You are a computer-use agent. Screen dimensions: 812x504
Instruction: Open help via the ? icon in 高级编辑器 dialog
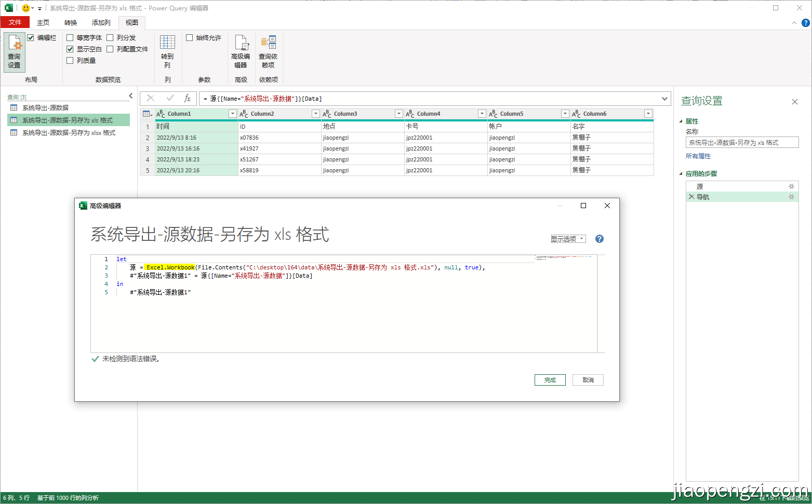click(x=599, y=239)
